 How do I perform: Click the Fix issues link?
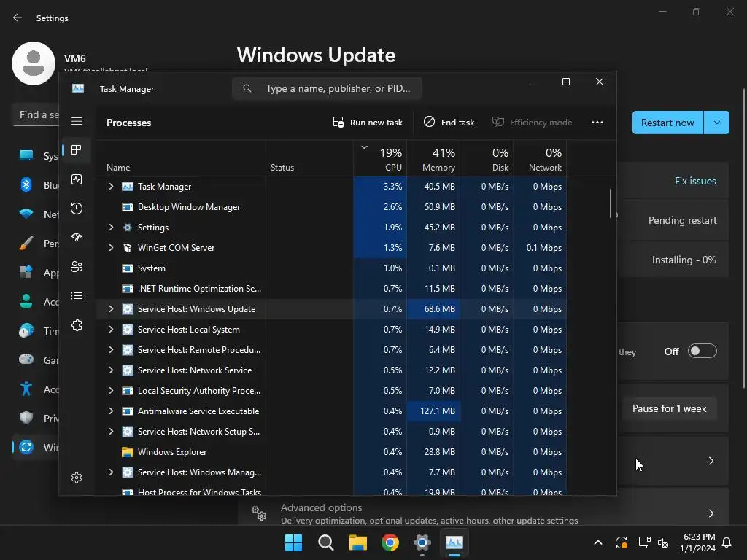(x=695, y=181)
